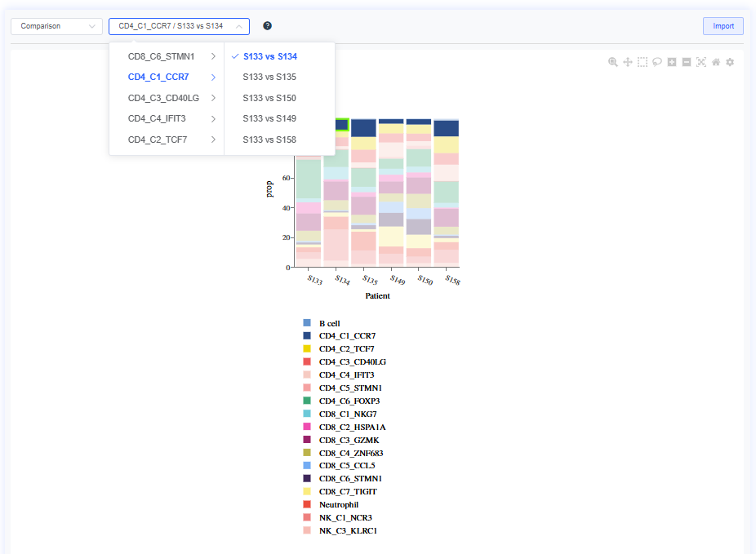Activate the Pan tool in plot toolbar

tap(628, 62)
